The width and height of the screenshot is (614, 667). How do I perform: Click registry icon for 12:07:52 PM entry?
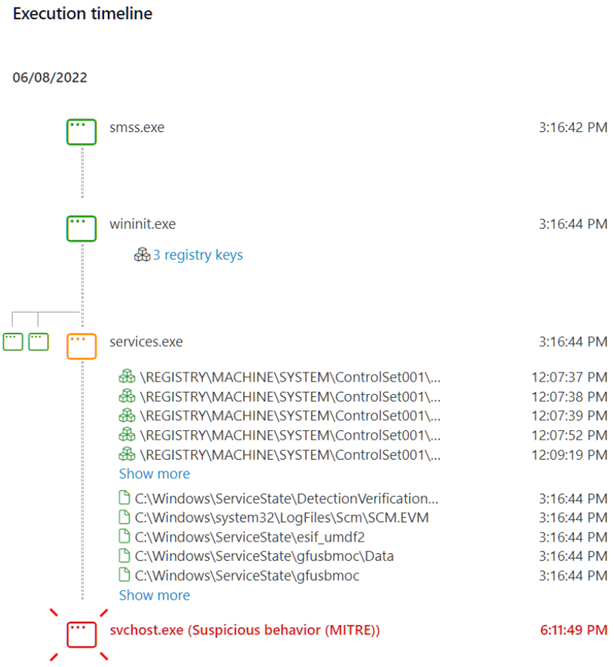127,435
